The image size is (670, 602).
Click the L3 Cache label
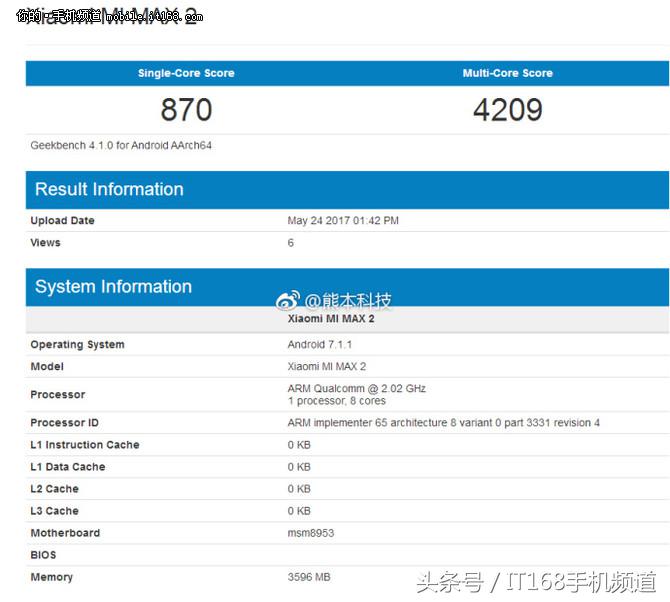pos(54,511)
